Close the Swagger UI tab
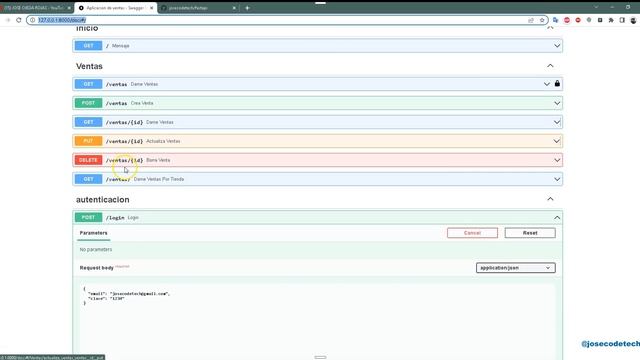640x360 pixels. (151, 8)
